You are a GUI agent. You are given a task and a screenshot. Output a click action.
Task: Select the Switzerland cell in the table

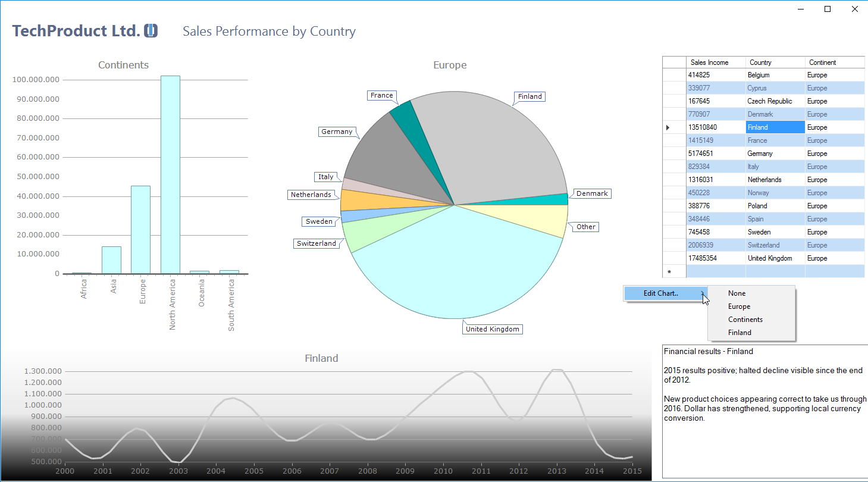coord(775,245)
